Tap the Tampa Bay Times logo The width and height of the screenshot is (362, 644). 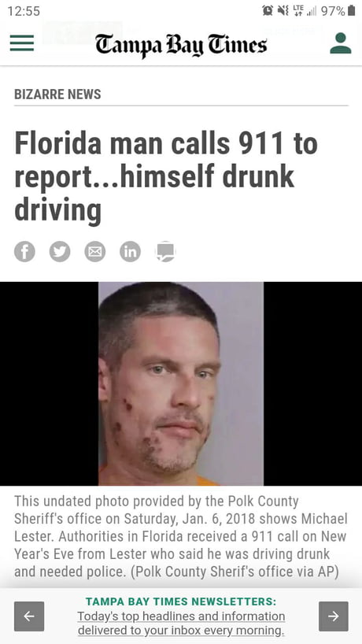tap(181, 46)
